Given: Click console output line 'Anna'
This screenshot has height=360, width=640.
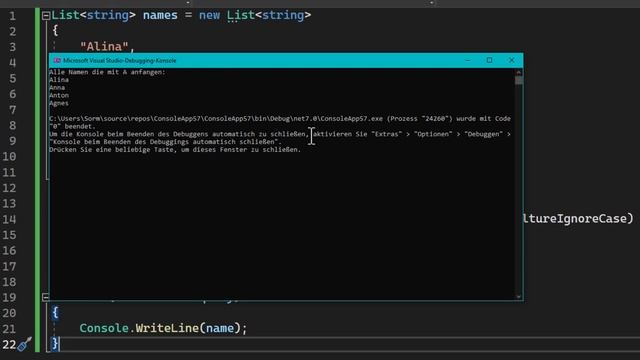Looking at the screenshot, I should pyautogui.click(x=57, y=87).
